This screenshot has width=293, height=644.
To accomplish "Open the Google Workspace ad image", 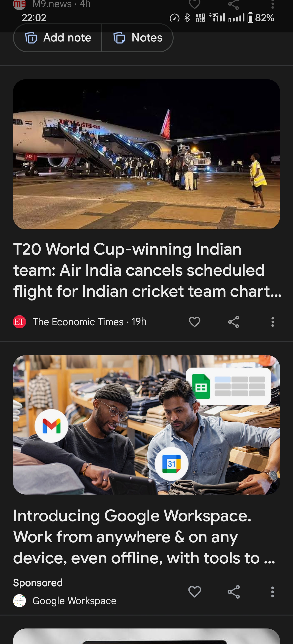I will [x=146, y=425].
